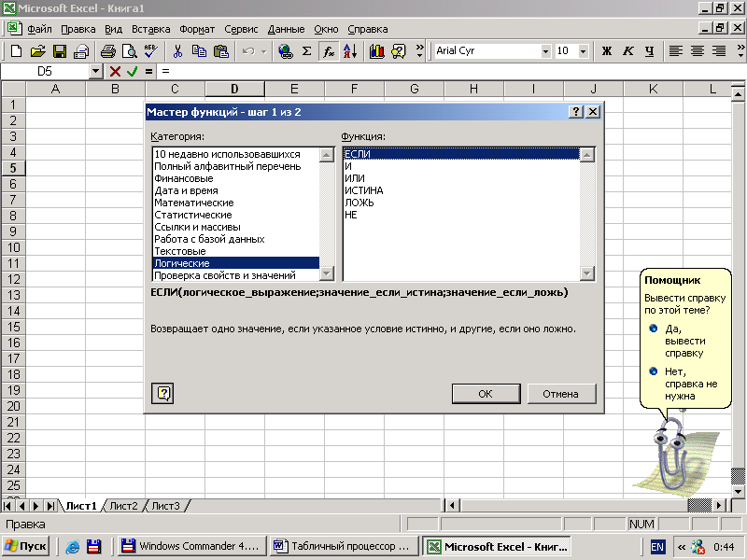
Task: Confirm entry with green check mark
Action: point(132,72)
